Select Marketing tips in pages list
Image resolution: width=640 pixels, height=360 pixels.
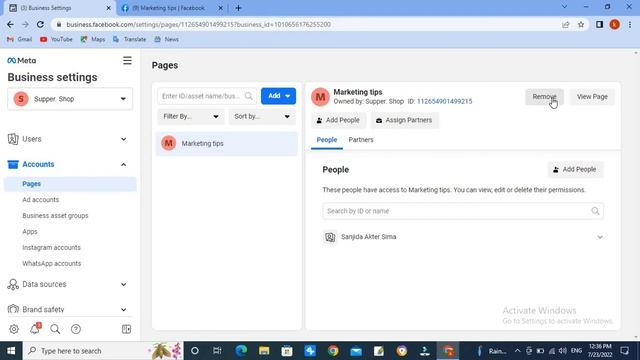[227, 144]
